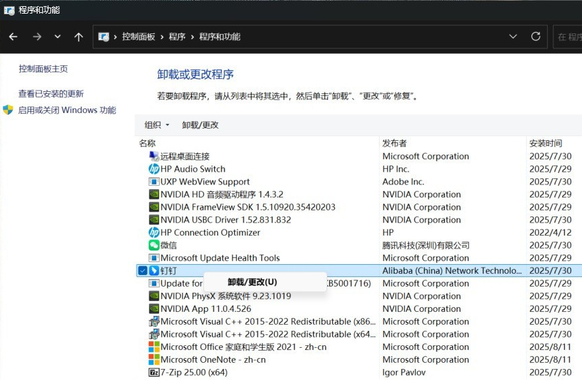Select HP Audio Switch program name
Image resolution: width=582 pixels, height=380 pixels.
pyautogui.click(x=193, y=169)
